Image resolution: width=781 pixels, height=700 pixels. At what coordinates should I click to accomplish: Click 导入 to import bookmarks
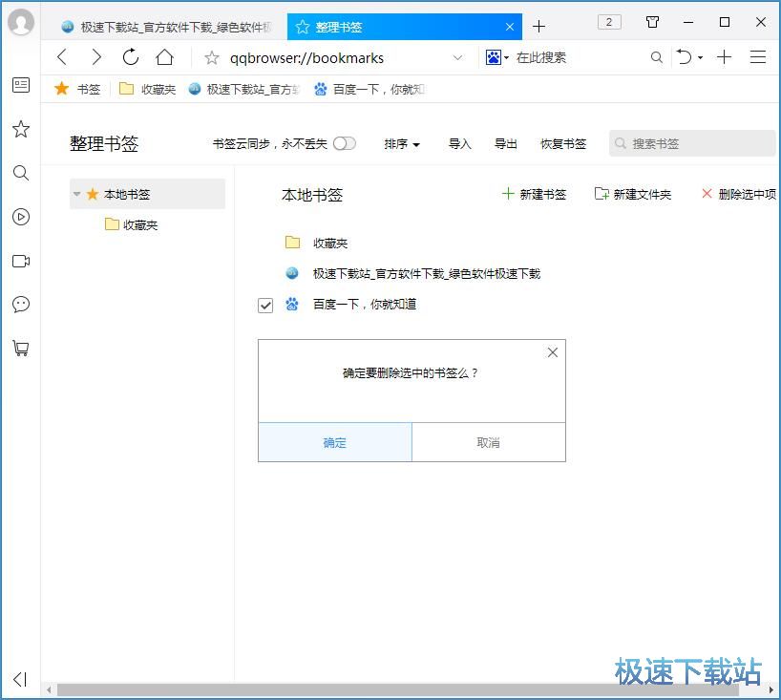[460, 144]
